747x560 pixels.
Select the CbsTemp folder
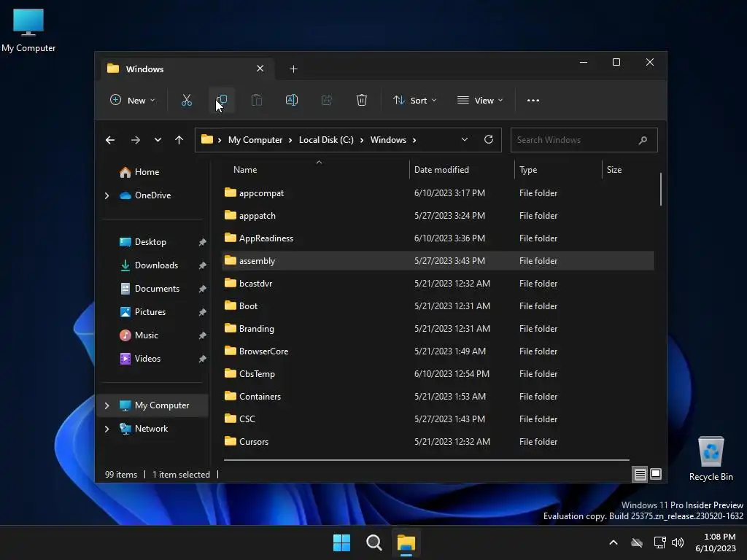click(x=438, y=374)
